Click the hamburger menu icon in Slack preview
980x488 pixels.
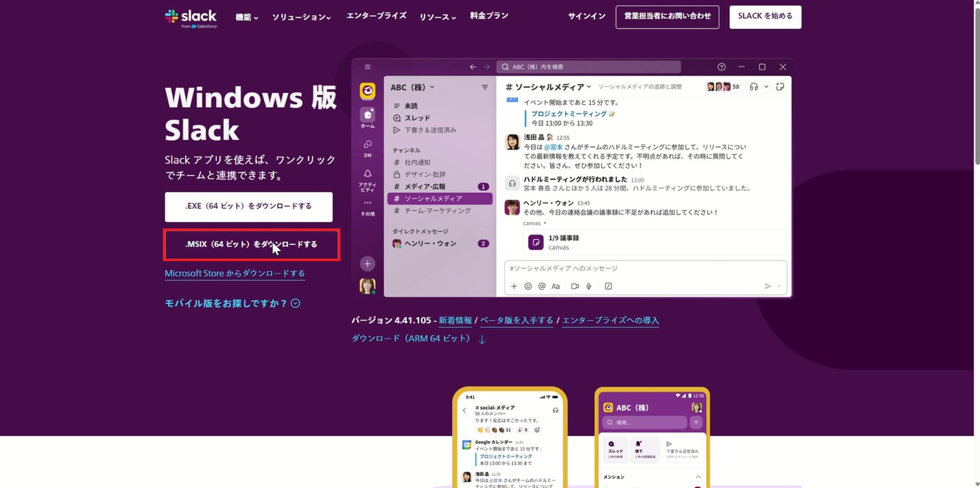(x=367, y=67)
